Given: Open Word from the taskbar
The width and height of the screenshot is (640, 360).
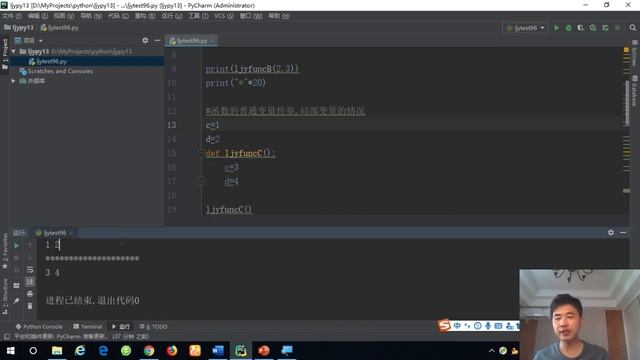Looking at the screenshot, I should tap(218, 351).
